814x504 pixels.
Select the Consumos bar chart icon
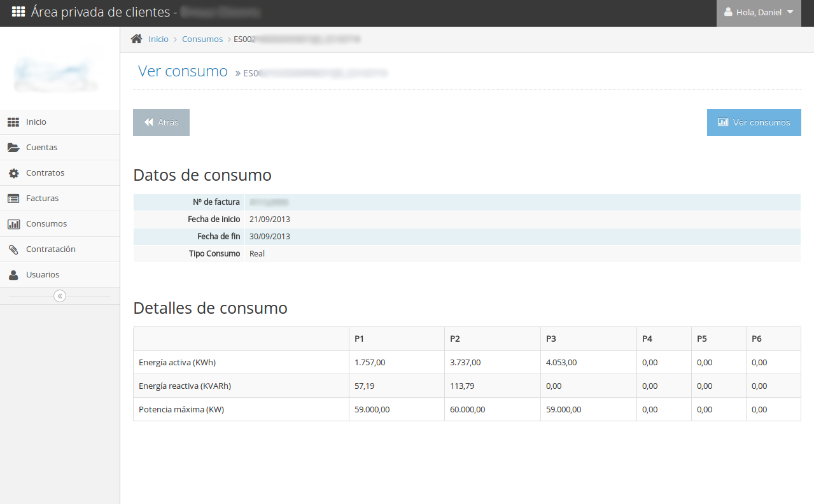tap(13, 223)
